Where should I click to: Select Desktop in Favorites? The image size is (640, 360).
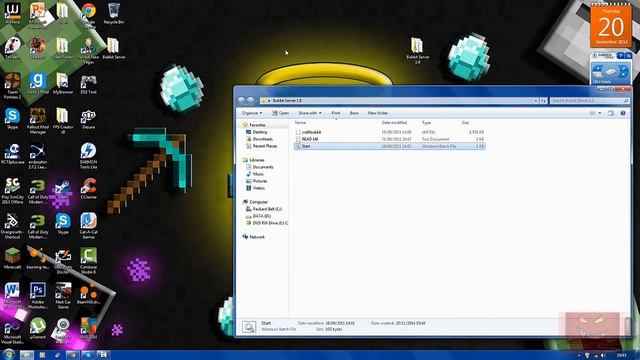point(256,132)
